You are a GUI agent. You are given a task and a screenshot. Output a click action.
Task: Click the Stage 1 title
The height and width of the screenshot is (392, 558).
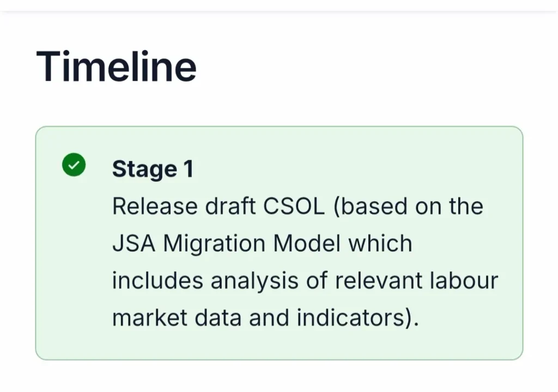coord(153,169)
